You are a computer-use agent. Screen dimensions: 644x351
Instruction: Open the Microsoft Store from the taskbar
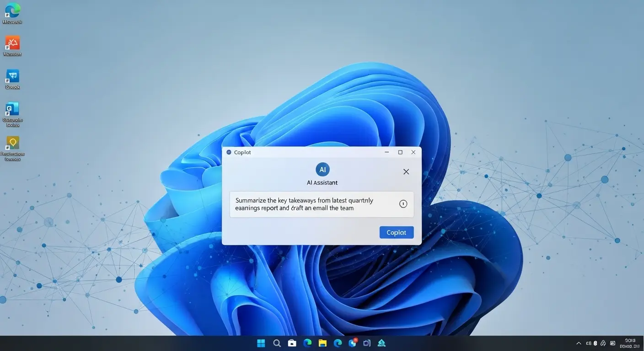pyautogui.click(x=292, y=343)
